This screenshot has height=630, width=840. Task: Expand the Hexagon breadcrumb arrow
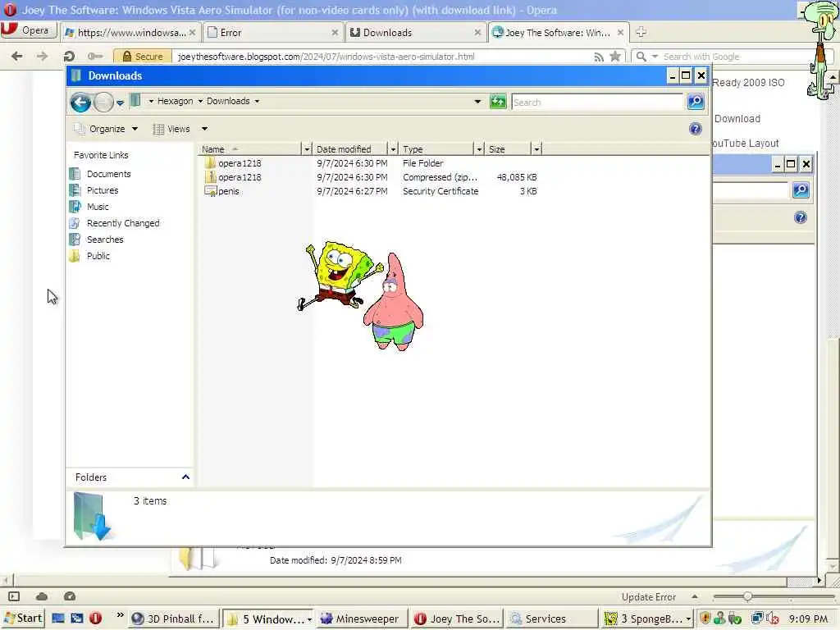tap(200, 101)
